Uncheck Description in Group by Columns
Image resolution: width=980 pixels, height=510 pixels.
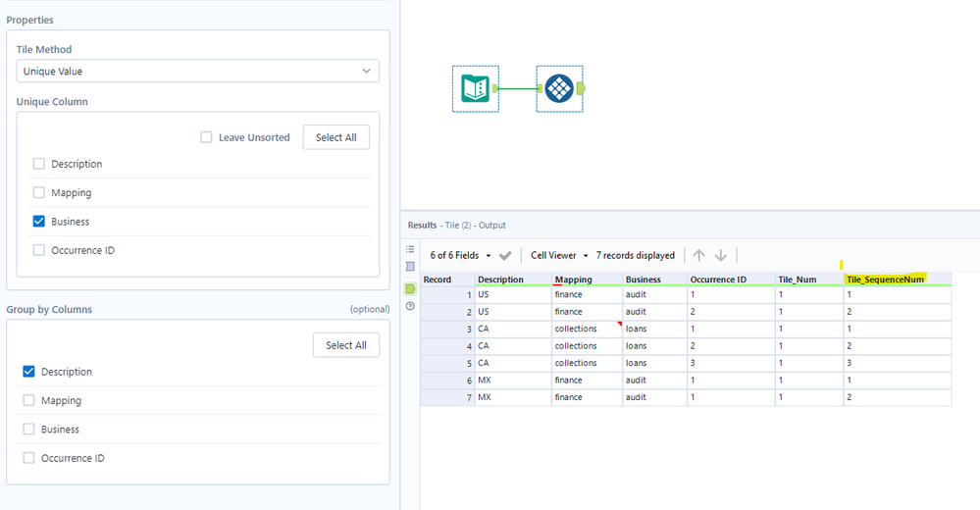pos(28,372)
